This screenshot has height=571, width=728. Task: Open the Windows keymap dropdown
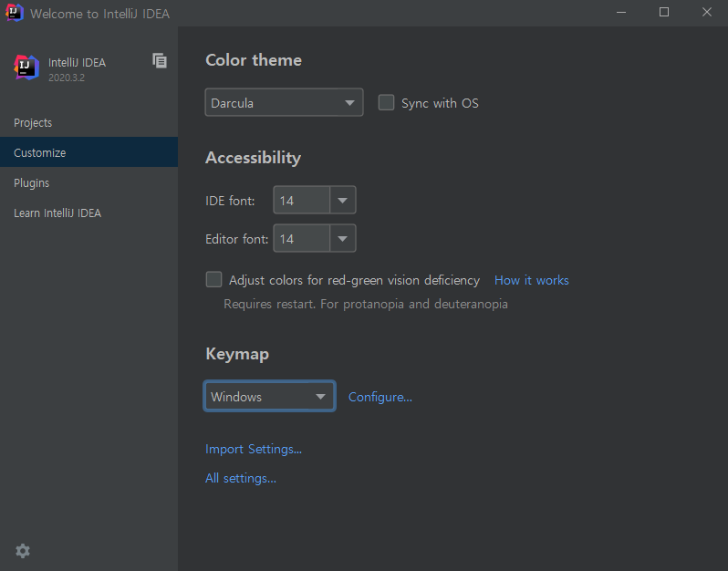[269, 396]
